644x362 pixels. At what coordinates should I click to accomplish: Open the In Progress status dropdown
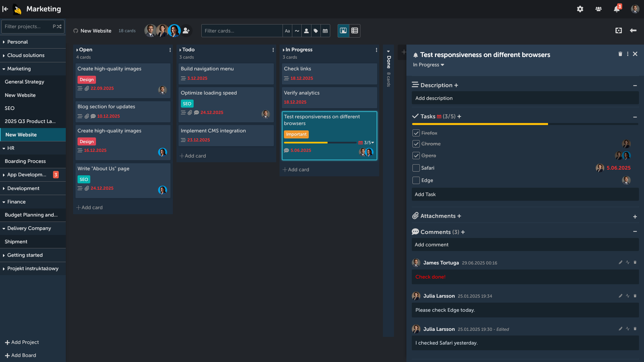tap(428, 65)
